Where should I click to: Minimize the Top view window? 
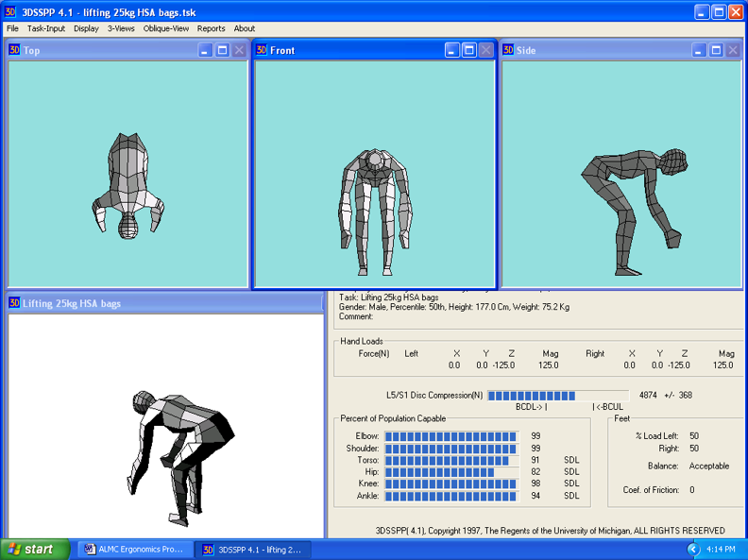(x=205, y=50)
